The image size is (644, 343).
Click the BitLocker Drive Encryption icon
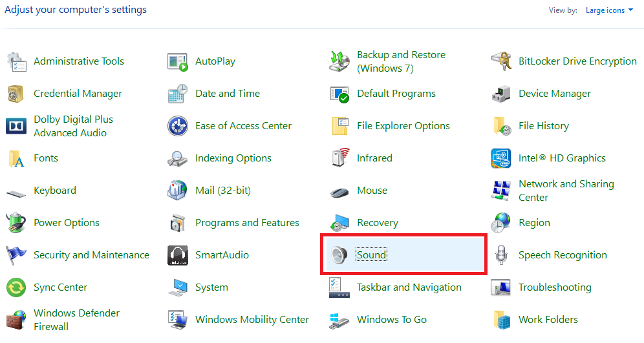click(x=501, y=61)
